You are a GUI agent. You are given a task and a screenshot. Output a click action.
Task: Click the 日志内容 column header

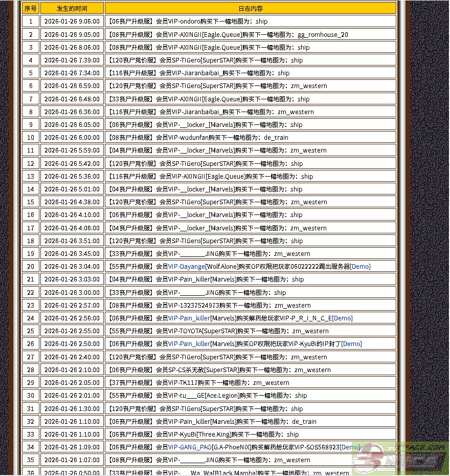[x=251, y=9]
